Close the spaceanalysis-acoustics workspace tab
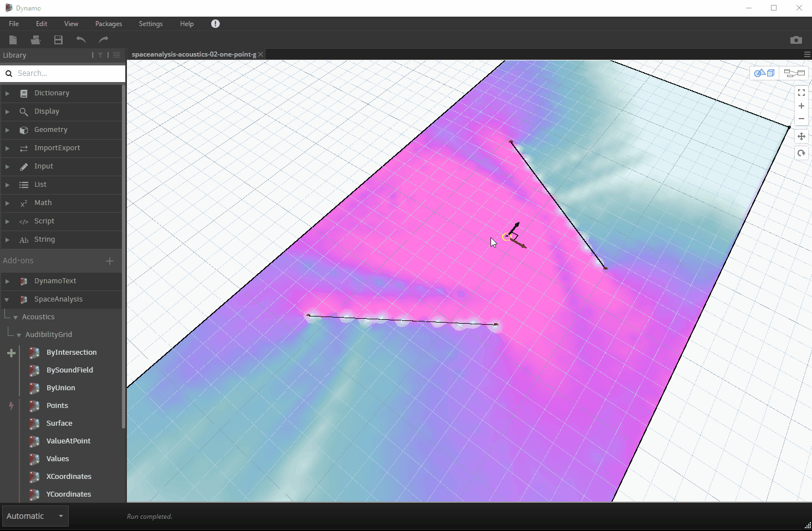 click(261, 54)
